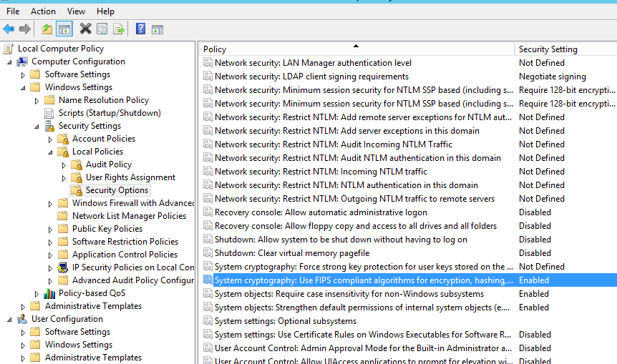Screen dimensions: 617x364
Task: Select the Account Policies folder
Action: coord(103,139)
